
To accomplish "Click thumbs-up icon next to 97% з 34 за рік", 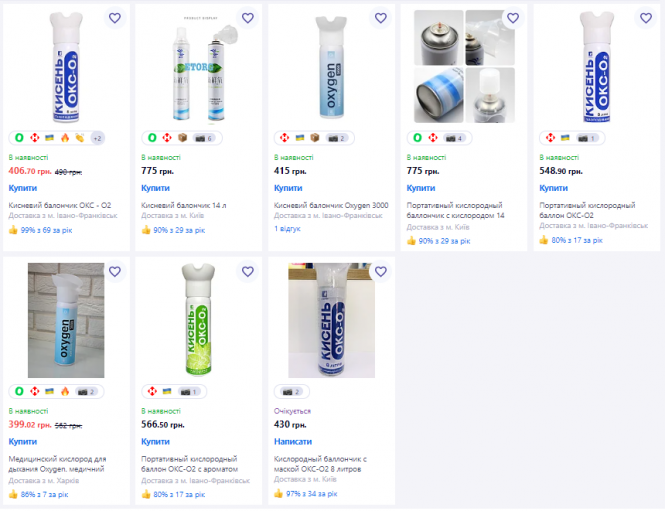I will [x=279, y=494].
